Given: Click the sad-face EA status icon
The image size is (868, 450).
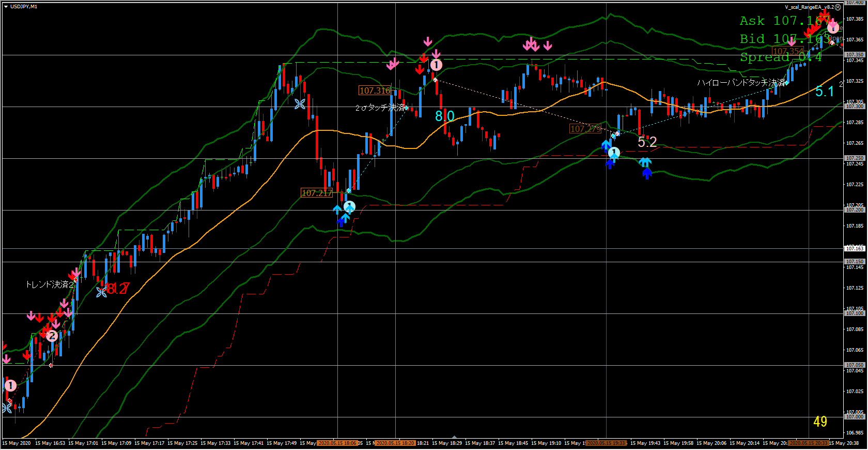Looking at the screenshot, I should coord(838,7).
